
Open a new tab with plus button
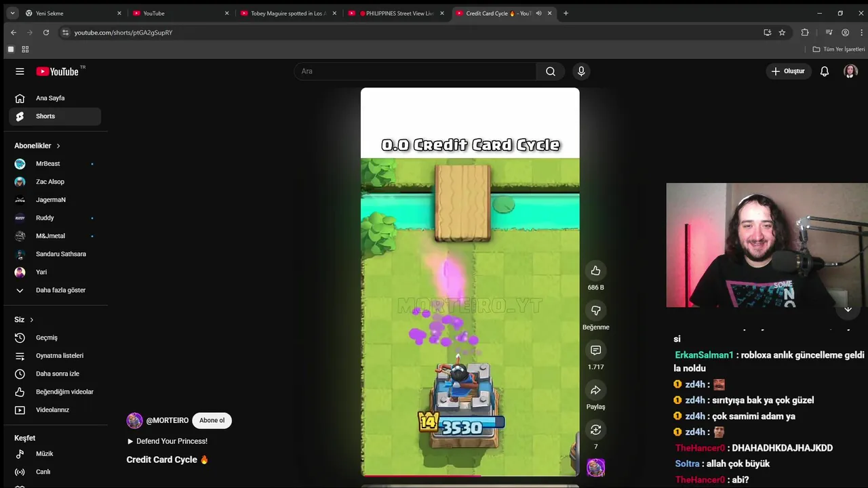pos(566,13)
